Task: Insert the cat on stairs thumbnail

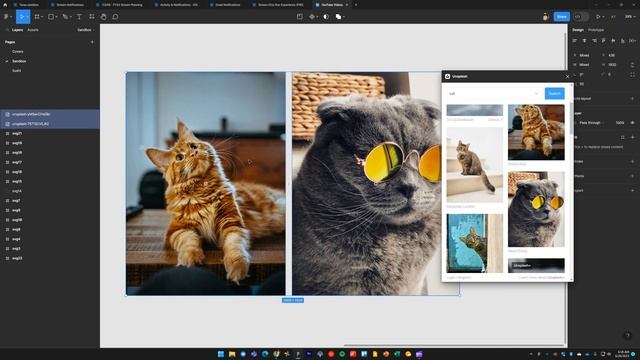Action: (x=475, y=164)
